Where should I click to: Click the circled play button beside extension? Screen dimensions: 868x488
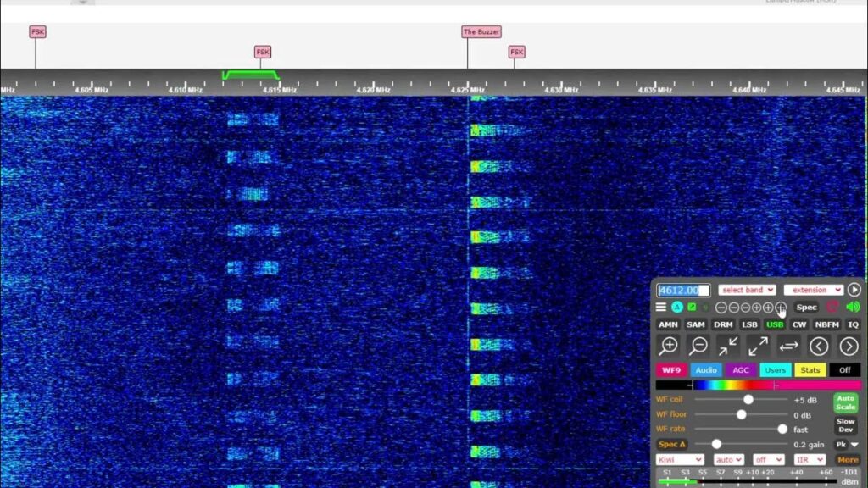[854, 290]
